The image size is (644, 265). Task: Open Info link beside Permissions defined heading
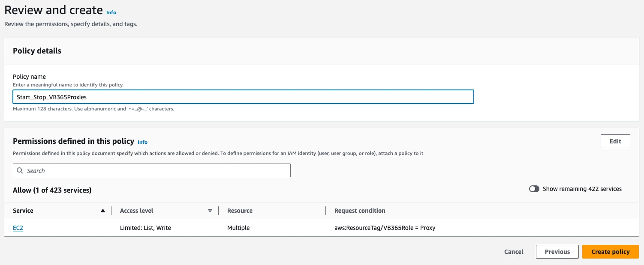pyautogui.click(x=142, y=142)
